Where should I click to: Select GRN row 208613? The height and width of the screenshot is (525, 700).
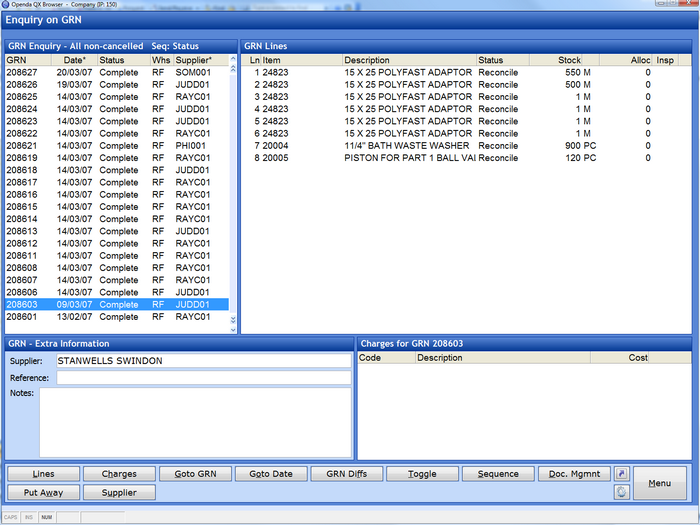[117, 231]
